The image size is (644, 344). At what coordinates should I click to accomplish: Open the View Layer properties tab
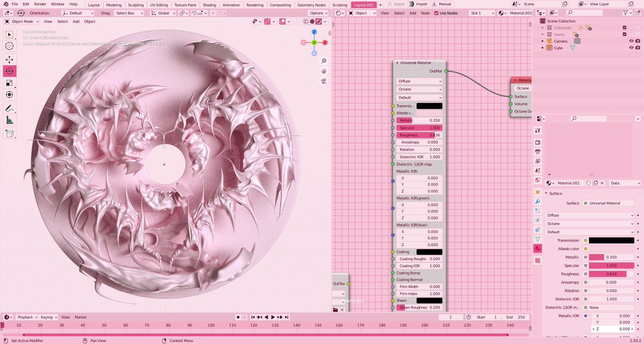click(x=538, y=161)
